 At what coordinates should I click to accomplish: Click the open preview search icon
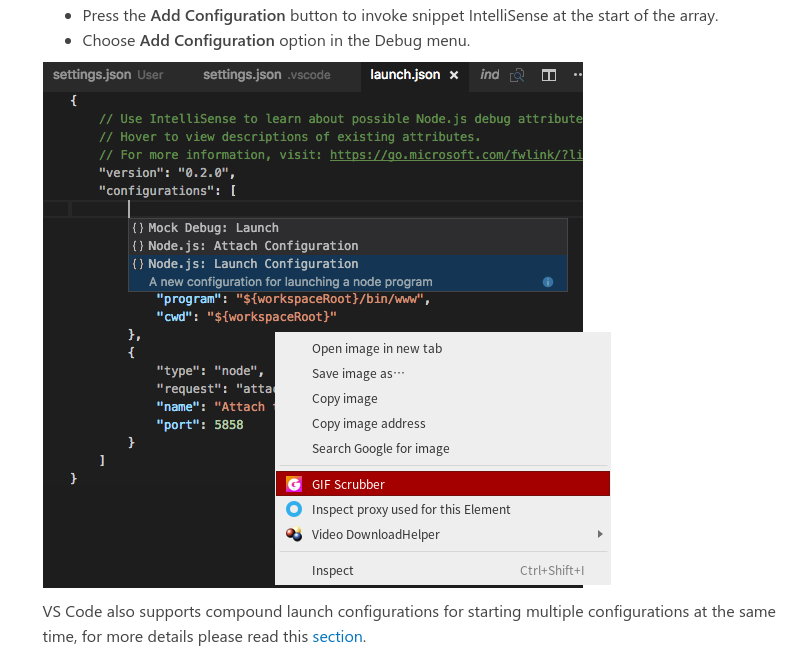click(517, 75)
